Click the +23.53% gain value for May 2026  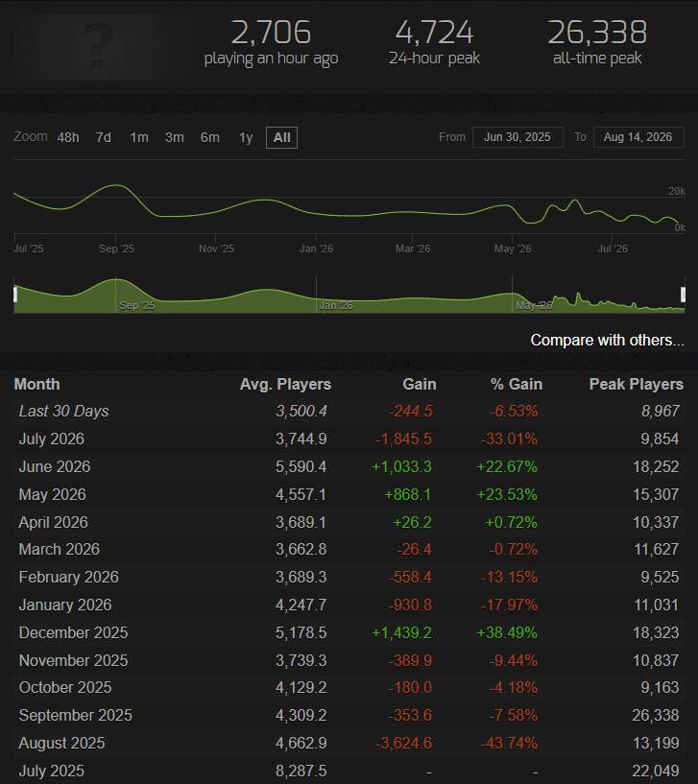tap(507, 494)
